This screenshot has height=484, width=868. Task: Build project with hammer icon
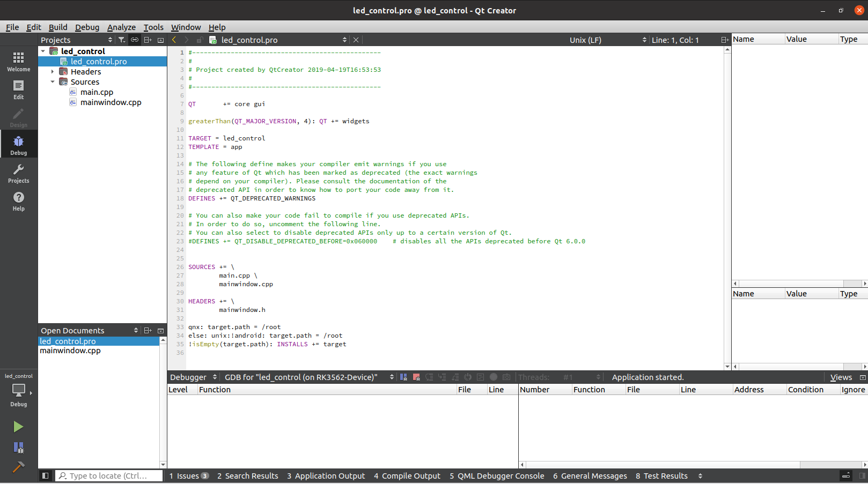(18, 467)
